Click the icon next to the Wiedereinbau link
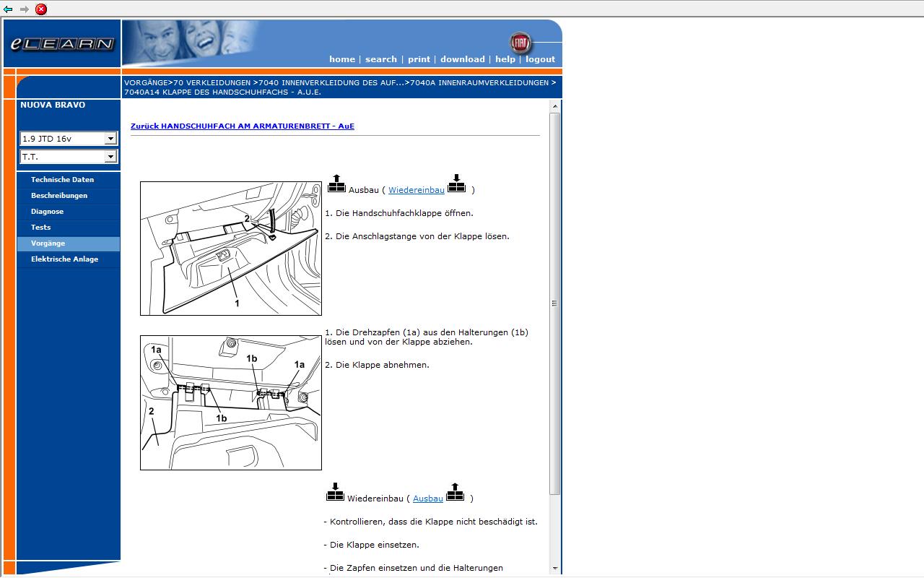 (456, 184)
